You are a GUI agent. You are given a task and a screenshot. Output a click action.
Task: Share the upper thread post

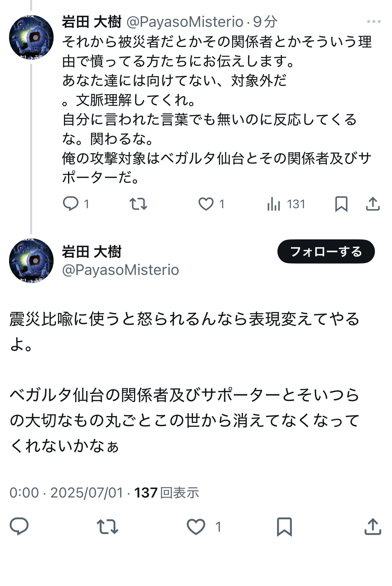(x=373, y=204)
